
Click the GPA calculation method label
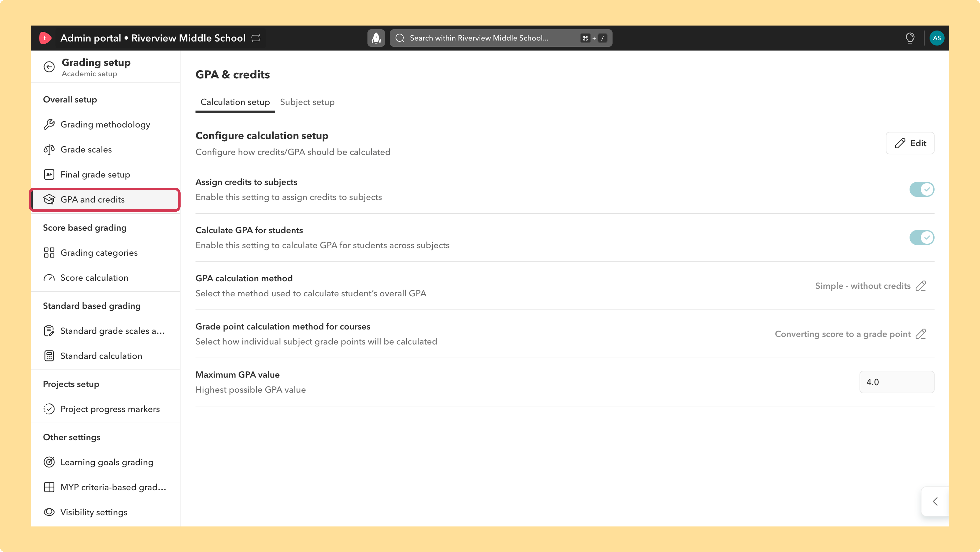[244, 278]
